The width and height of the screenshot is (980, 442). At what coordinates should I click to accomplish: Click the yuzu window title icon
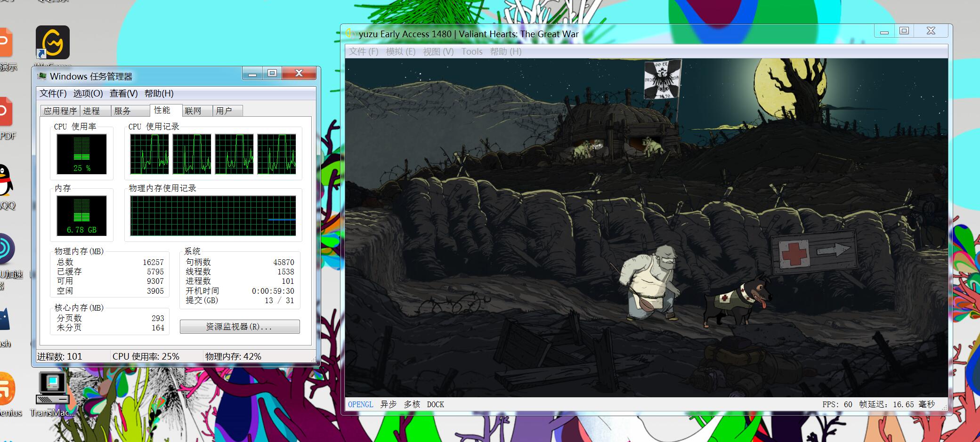pos(350,33)
